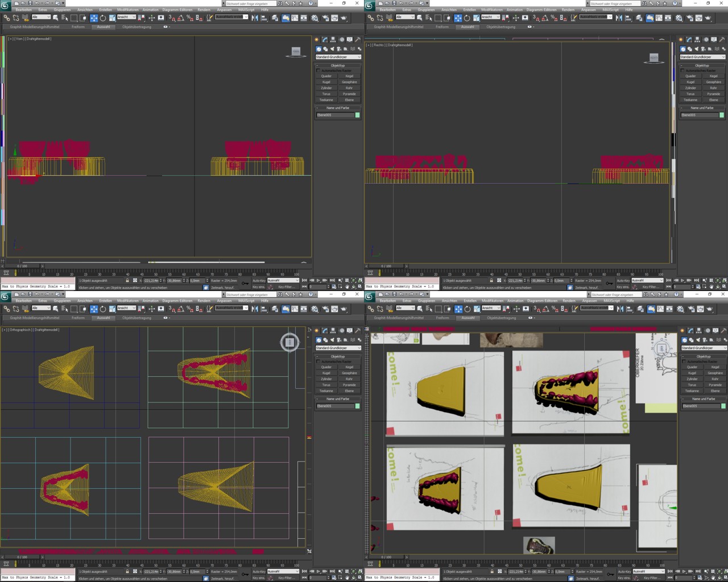Expand the Standard-Grundkörper dropdown in the Rechts window
Image resolution: width=728 pixels, height=582 pixels.
[x=702, y=57]
